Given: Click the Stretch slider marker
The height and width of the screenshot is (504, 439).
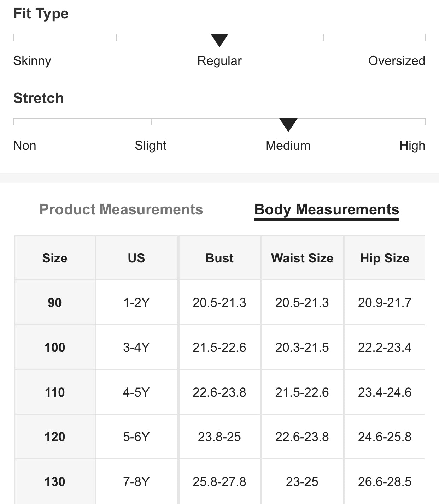Looking at the screenshot, I should pyautogui.click(x=288, y=125).
